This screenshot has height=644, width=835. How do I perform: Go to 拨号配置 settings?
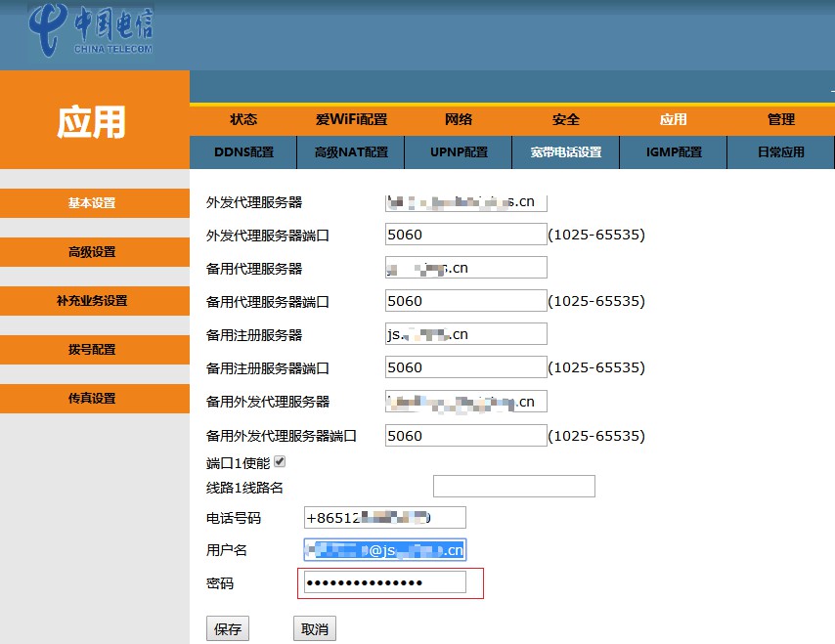[94, 349]
